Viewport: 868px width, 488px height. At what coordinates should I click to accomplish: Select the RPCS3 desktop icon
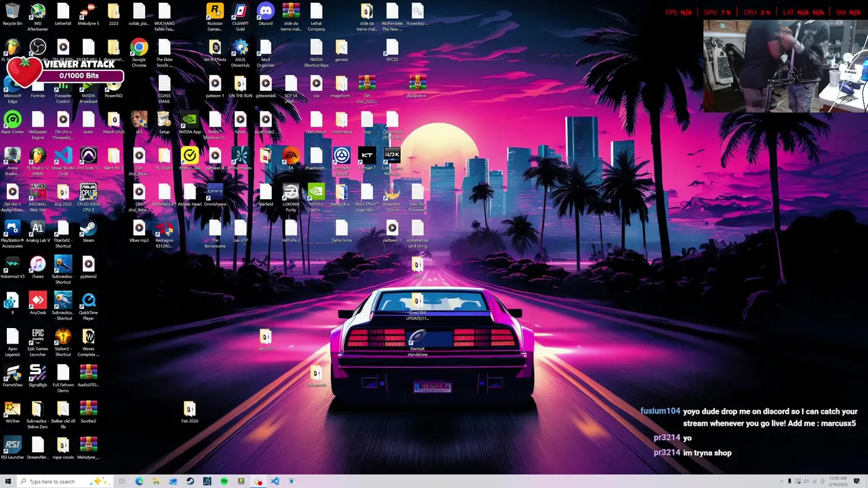coord(392,51)
